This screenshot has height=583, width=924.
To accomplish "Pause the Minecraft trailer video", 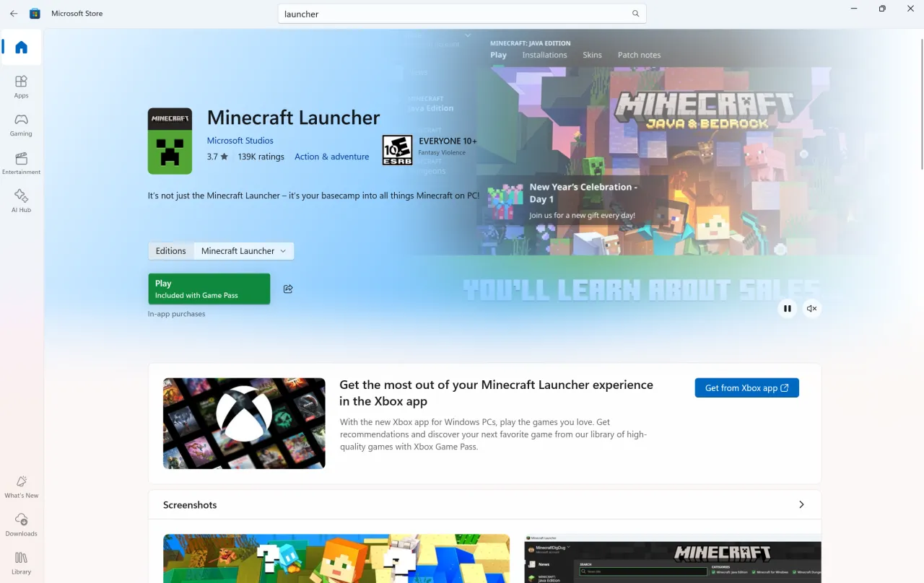I will 787,308.
